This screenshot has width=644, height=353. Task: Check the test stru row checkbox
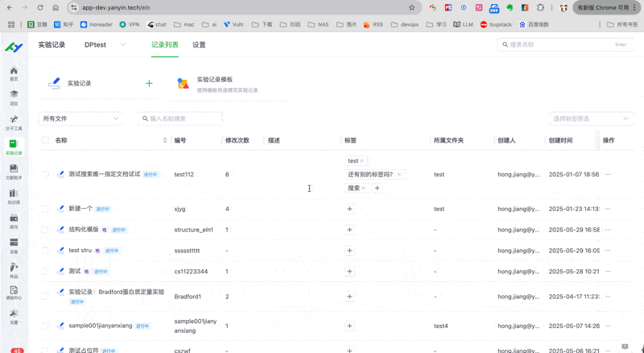coord(45,251)
